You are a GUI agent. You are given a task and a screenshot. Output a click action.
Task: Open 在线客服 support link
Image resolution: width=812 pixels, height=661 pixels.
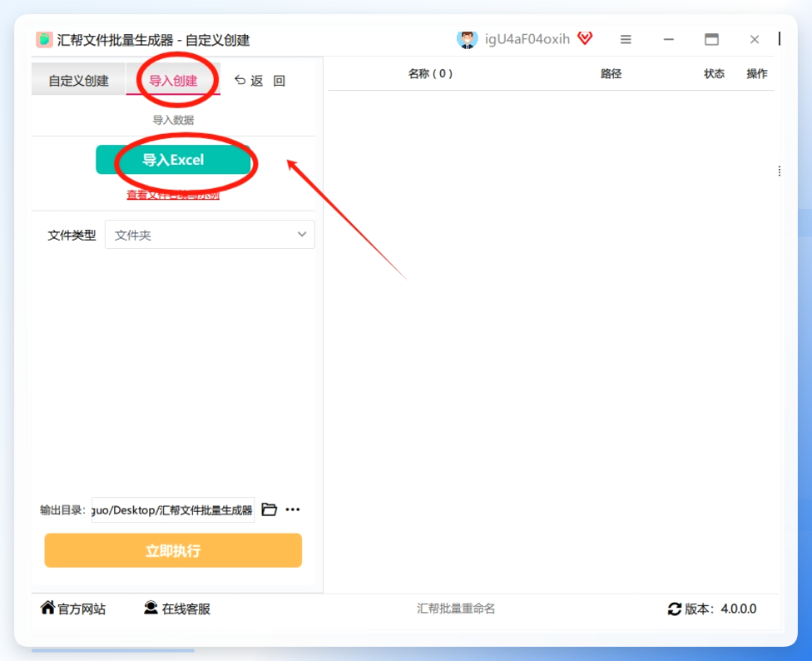coord(177,609)
